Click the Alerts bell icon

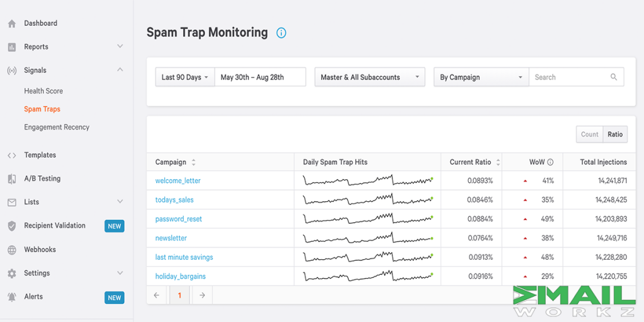[x=11, y=297]
